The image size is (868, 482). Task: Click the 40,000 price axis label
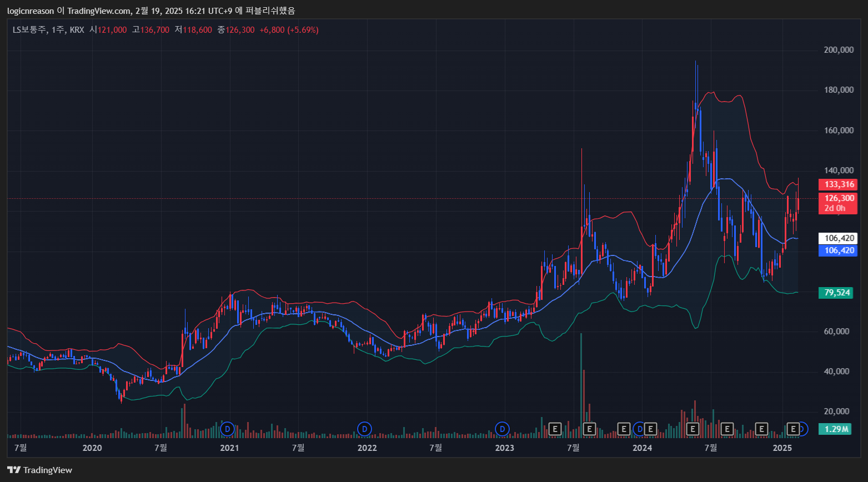pyautogui.click(x=836, y=371)
